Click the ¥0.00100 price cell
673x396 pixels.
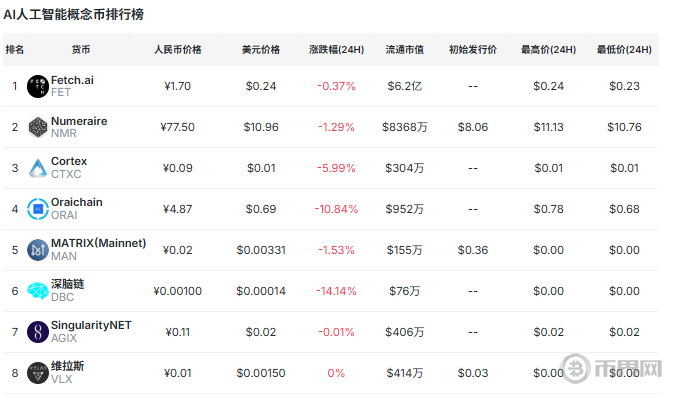pos(177,291)
